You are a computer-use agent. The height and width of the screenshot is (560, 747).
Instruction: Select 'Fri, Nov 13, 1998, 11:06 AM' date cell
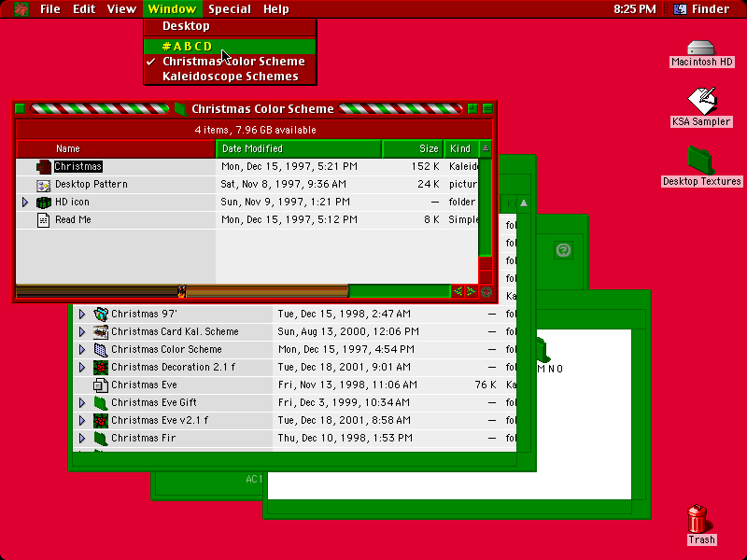(347, 385)
